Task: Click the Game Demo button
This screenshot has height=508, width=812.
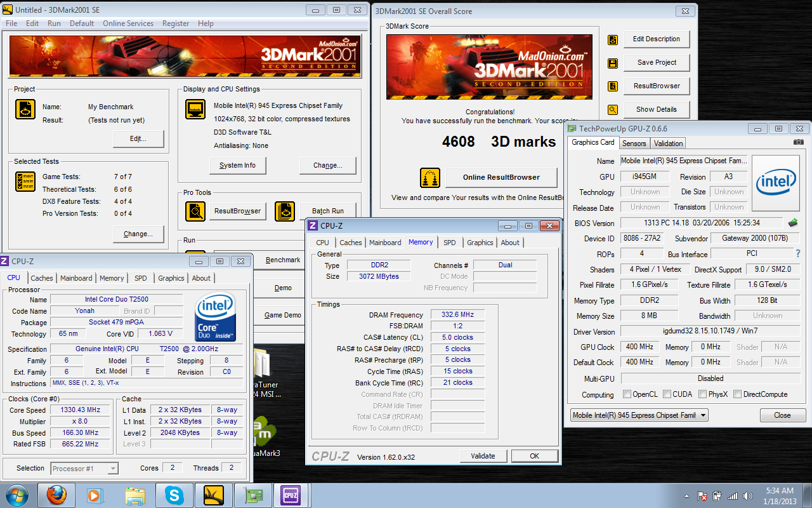Action: (283, 316)
